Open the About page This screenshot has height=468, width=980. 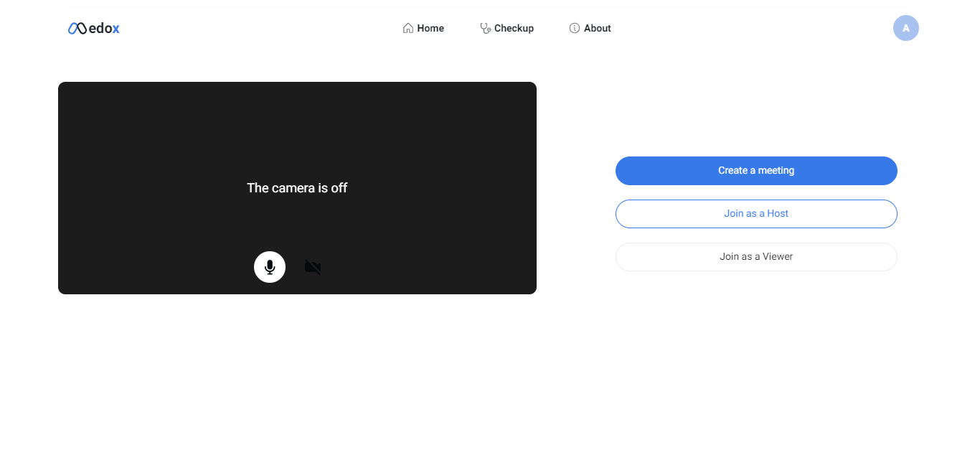point(590,28)
